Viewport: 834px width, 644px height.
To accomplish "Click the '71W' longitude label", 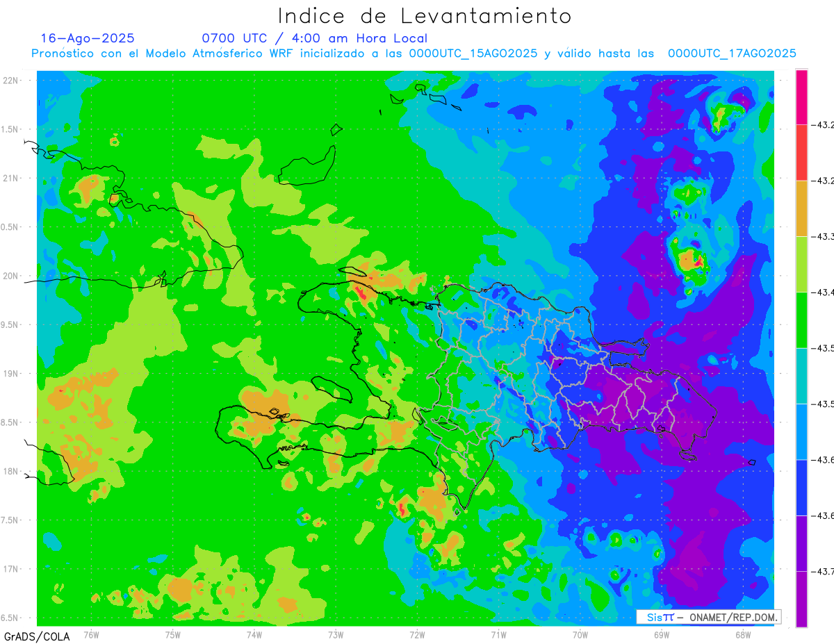I will tap(498, 634).
